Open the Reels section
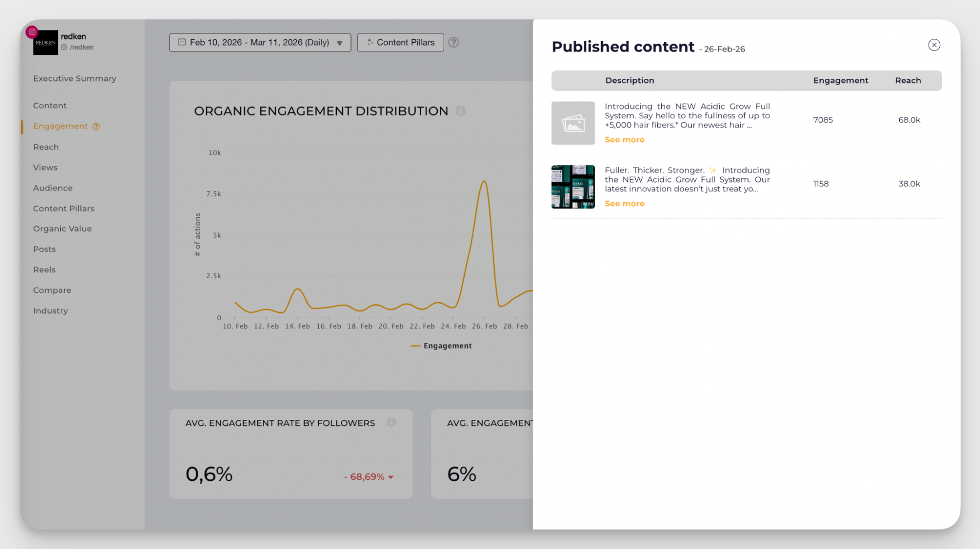Image resolution: width=980 pixels, height=549 pixels. tap(44, 270)
